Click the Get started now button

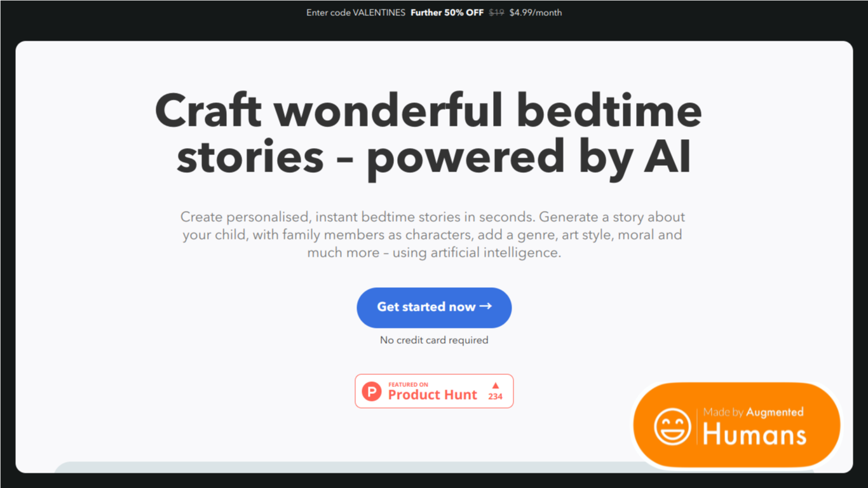(x=434, y=308)
